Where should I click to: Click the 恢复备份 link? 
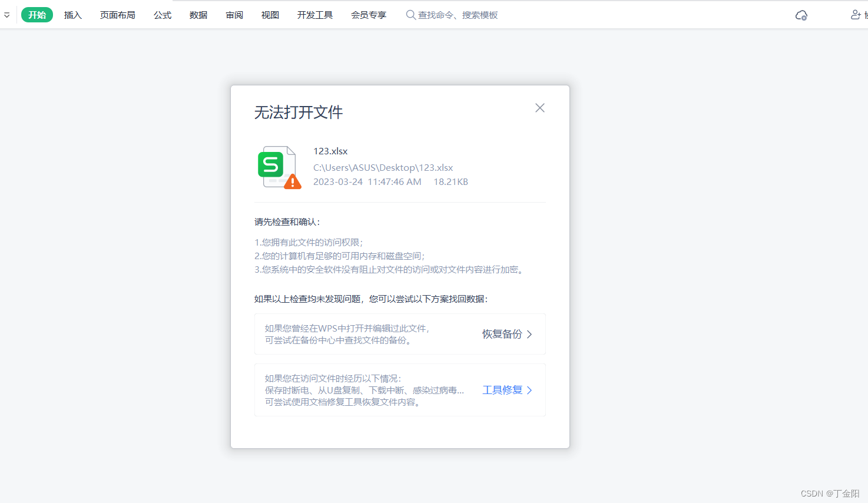pos(502,334)
